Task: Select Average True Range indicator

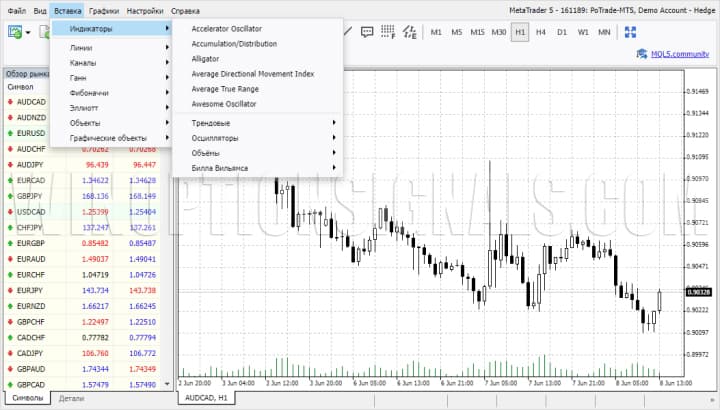Action: click(227, 89)
